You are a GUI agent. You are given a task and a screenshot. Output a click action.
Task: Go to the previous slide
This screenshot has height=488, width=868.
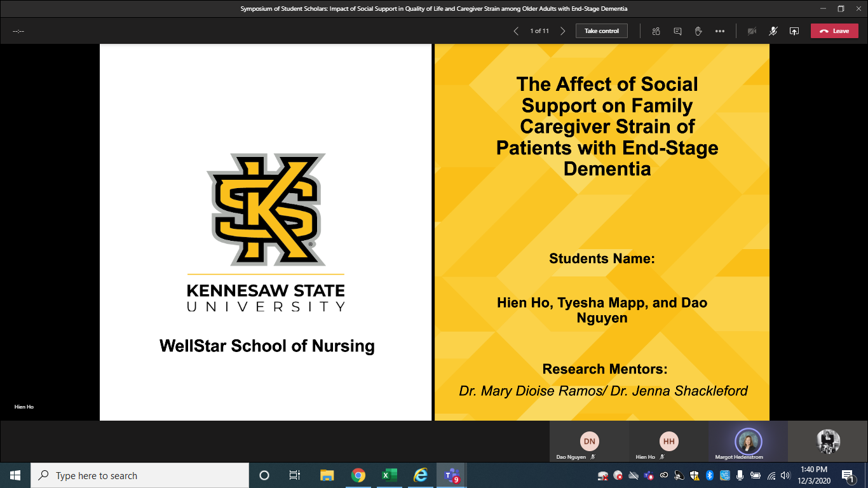[x=516, y=31]
